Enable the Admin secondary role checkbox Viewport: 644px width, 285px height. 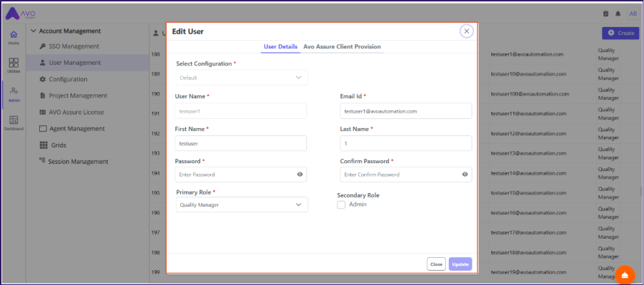coord(341,204)
